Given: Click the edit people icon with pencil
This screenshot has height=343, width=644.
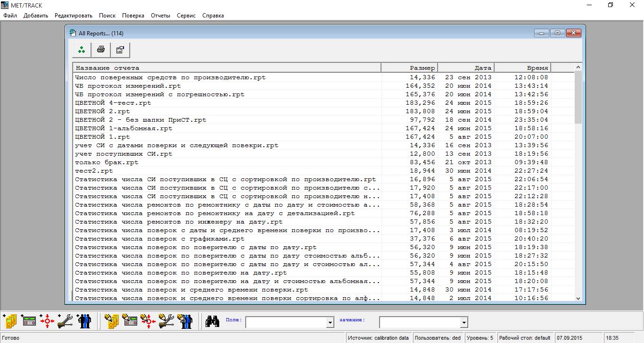Looking at the screenshot, I should (x=184, y=321).
